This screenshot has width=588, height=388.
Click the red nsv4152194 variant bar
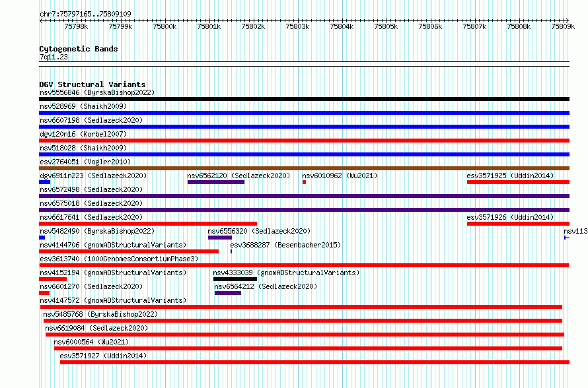(53, 279)
